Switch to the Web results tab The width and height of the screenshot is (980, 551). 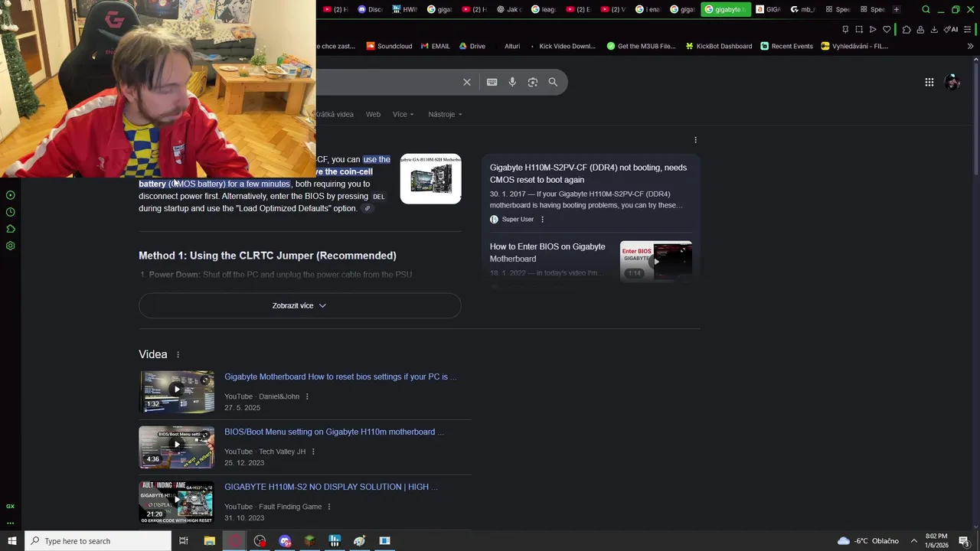pyautogui.click(x=373, y=114)
